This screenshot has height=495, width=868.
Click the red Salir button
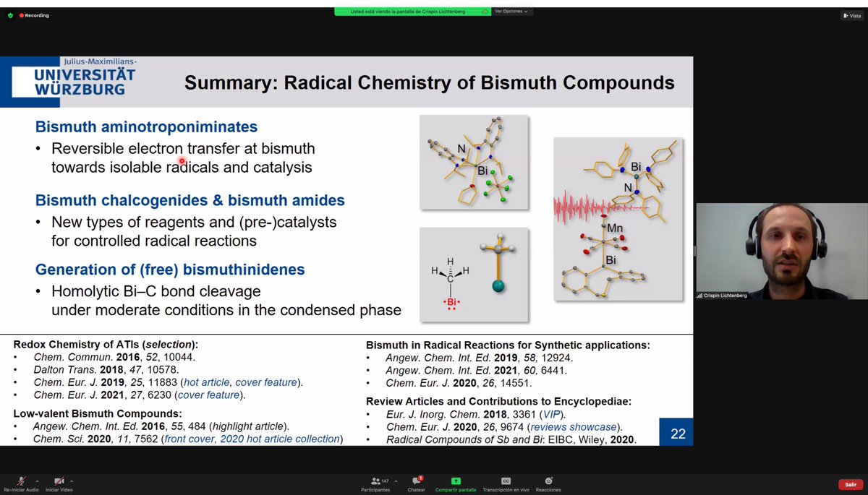(x=849, y=484)
